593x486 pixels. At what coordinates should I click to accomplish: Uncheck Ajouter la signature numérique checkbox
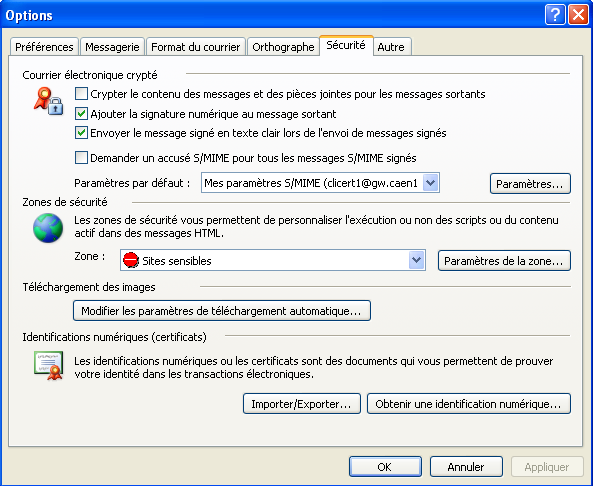click(x=81, y=113)
